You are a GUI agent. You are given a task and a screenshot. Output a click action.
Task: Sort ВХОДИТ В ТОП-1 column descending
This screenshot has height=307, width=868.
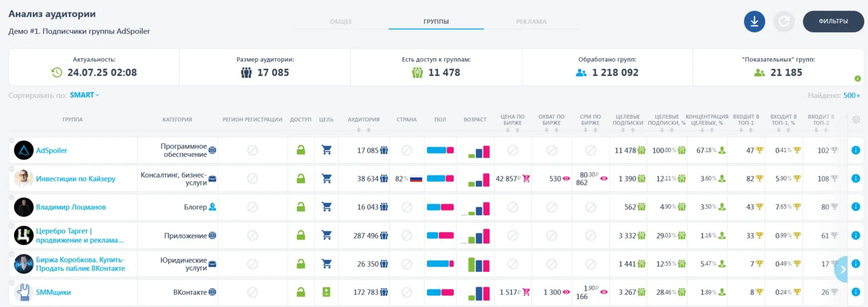click(x=741, y=130)
